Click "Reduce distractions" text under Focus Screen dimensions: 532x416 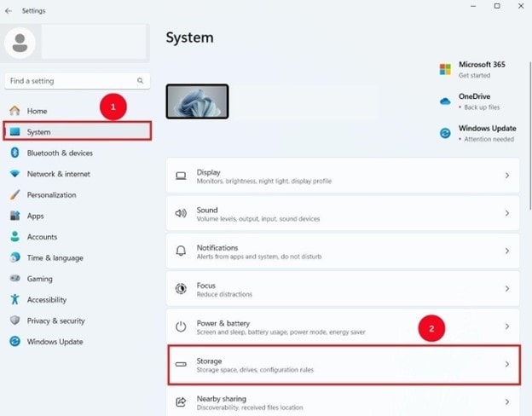(x=224, y=294)
